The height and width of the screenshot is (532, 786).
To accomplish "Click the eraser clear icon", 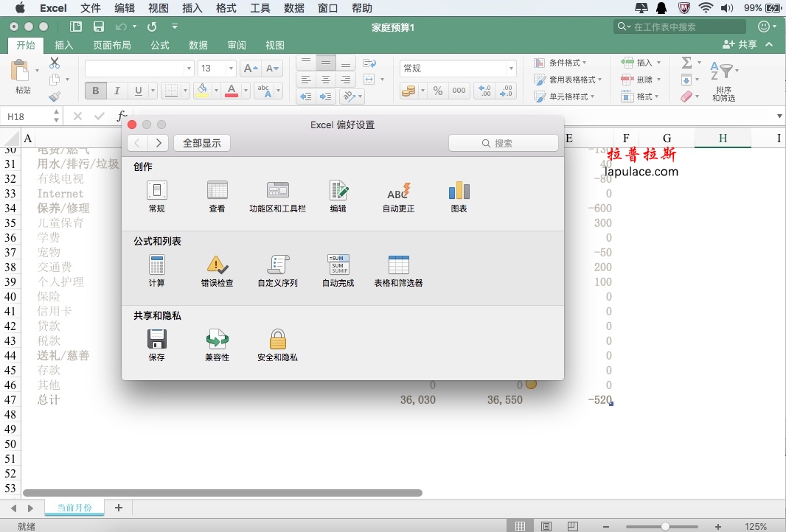I will tap(686, 97).
